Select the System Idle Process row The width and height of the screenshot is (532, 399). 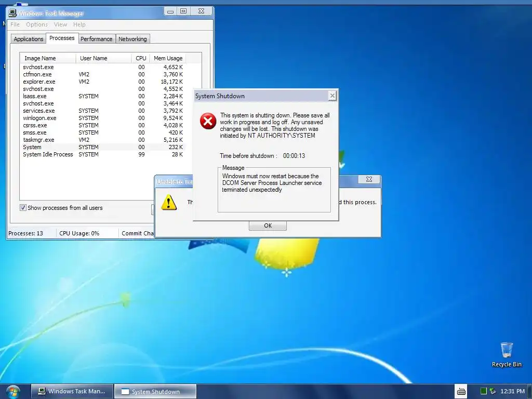[x=103, y=154]
